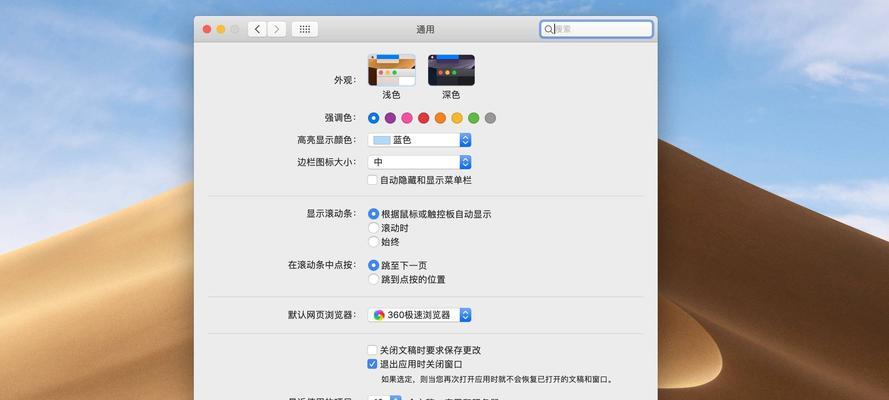Enable 自动隐藏和显示菜单栏 checkbox

[372, 180]
